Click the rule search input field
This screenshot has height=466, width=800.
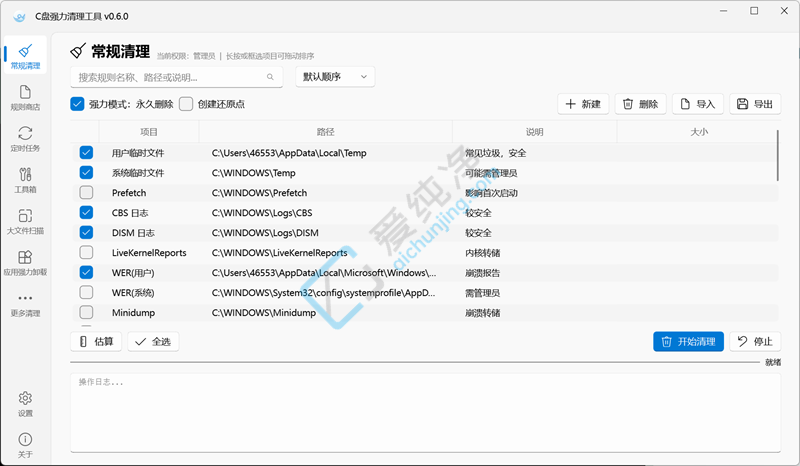[177, 77]
